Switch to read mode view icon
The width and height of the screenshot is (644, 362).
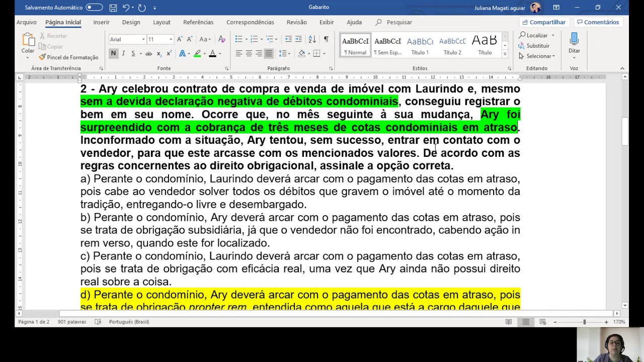pos(509,322)
